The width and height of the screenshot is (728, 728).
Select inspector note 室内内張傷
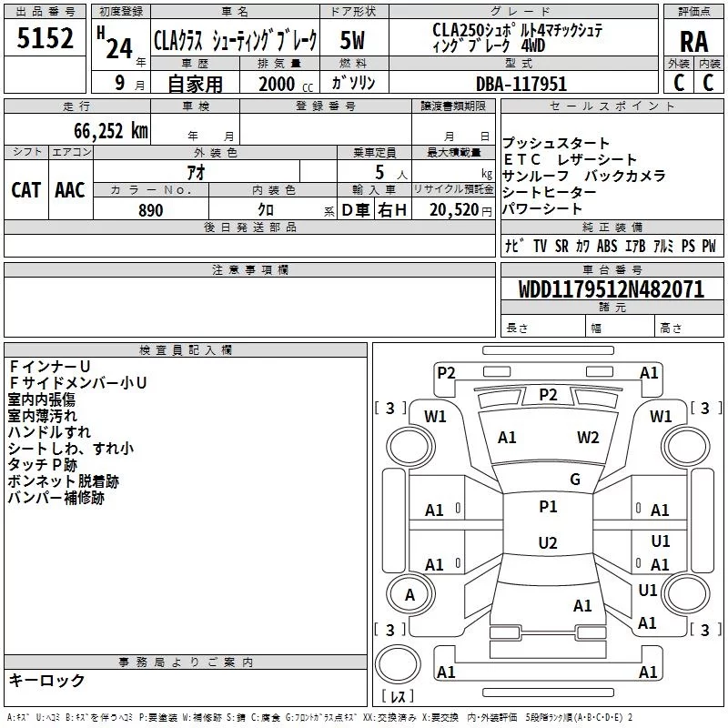[x=42, y=399]
